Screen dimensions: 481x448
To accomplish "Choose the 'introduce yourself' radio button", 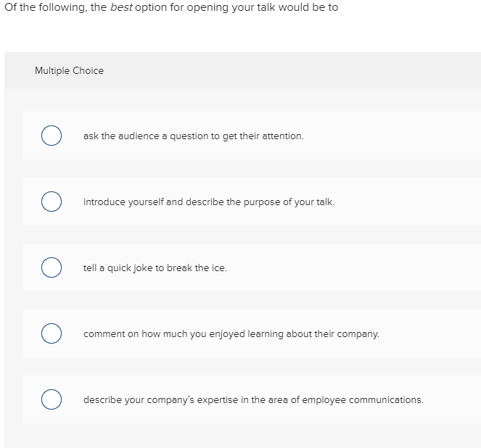I will pos(51,202).
